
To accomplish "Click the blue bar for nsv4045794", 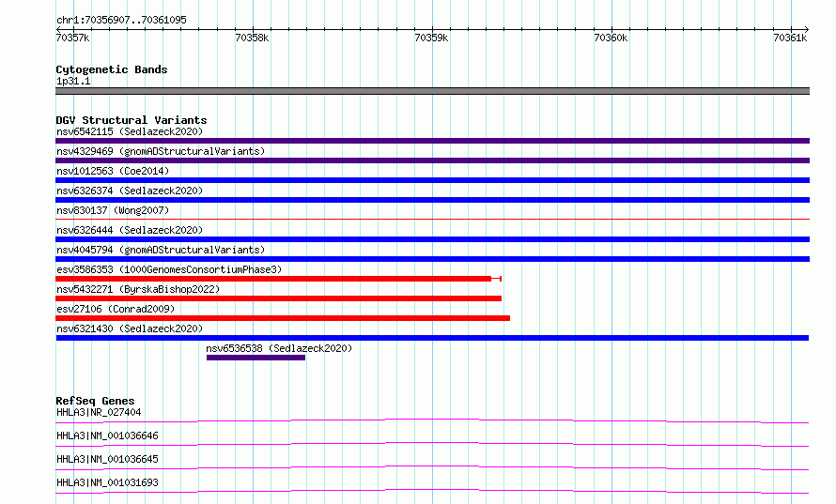I will [432, 259].
